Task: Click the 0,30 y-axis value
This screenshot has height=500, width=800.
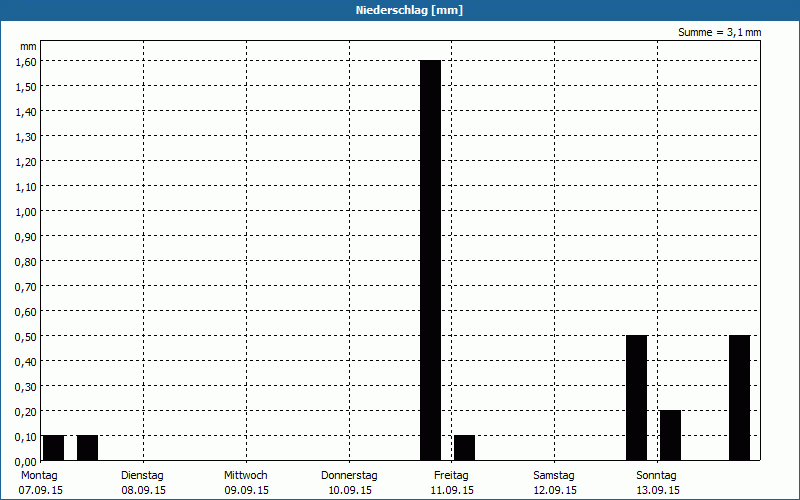Action: pyautogui.click(x=26, y=387)
